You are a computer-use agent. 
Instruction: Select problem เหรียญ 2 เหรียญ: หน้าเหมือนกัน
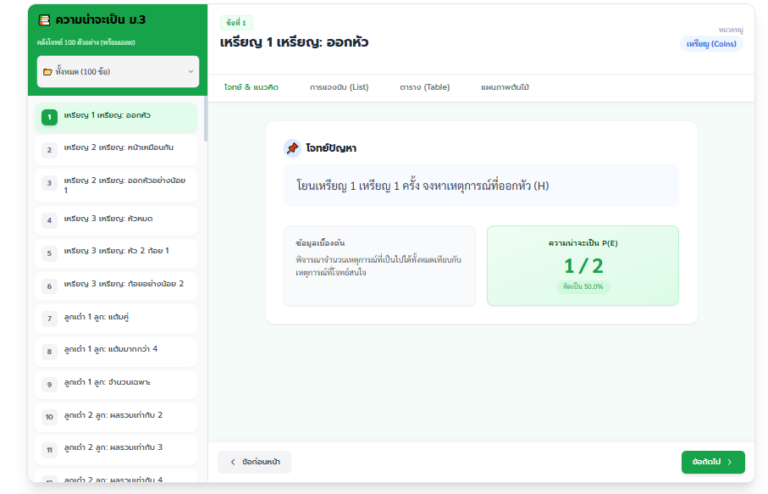point(116,150)
